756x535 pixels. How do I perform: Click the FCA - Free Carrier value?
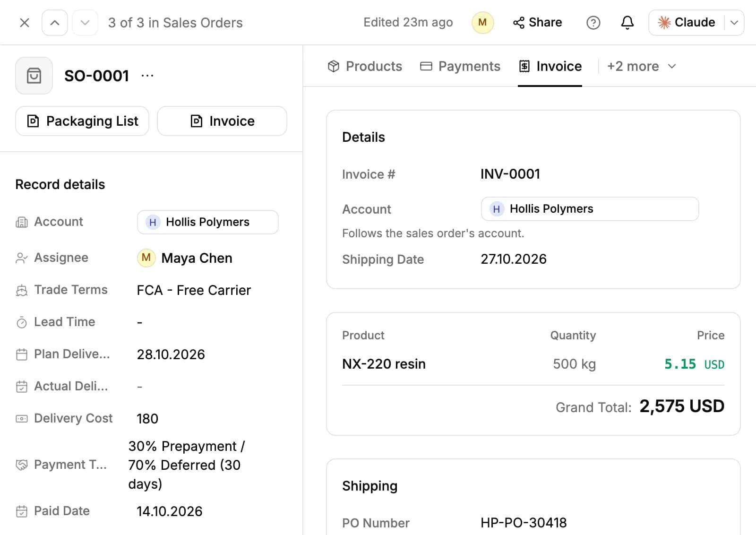(x=194, y=290)
